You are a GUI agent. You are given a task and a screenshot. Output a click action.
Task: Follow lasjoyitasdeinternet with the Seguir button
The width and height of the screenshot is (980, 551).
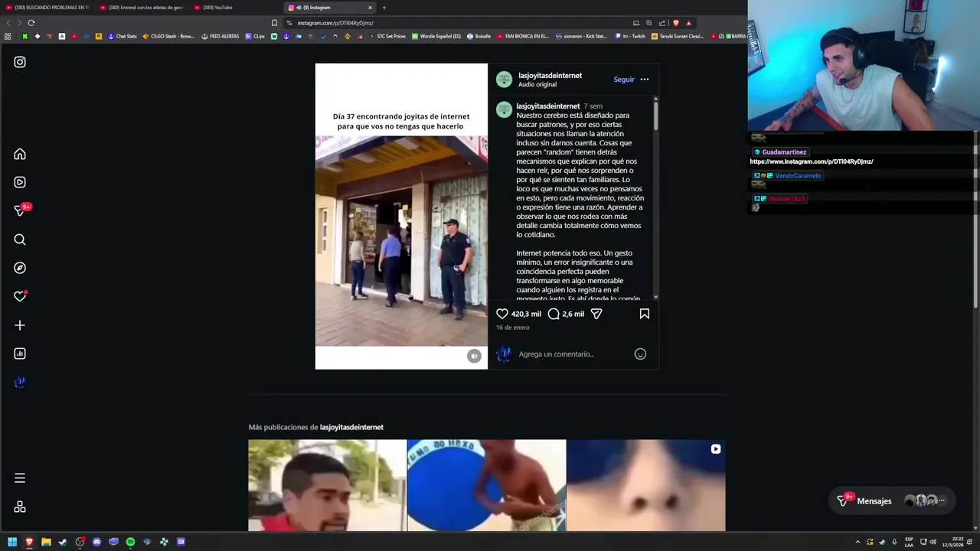click(624, 80)
